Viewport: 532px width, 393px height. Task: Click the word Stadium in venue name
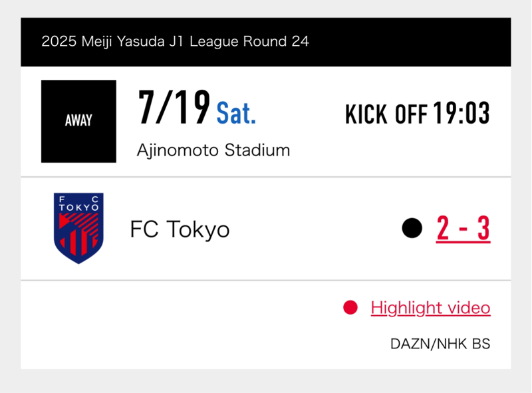(257, 150)
